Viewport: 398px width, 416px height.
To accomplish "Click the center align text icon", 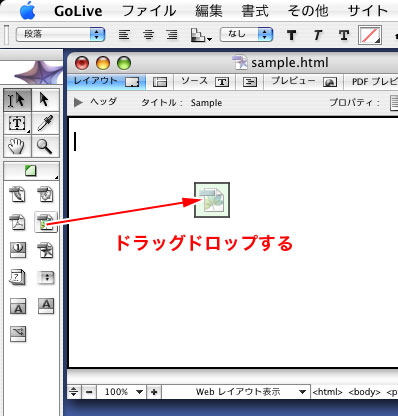I will 149,35.
